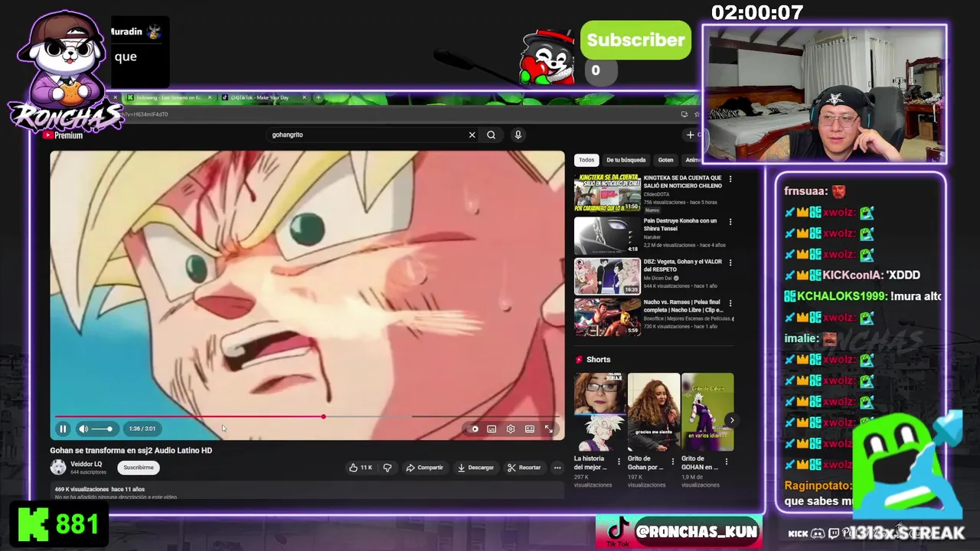
Task: Mute the video with the speaker icon
Action: click(83, 429)
